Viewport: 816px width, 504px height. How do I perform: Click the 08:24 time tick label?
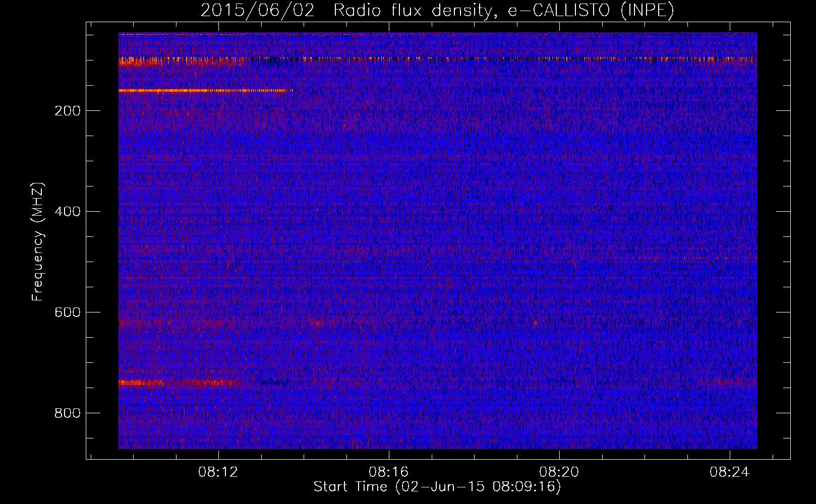pyautogui.click(x=729, y=472)
